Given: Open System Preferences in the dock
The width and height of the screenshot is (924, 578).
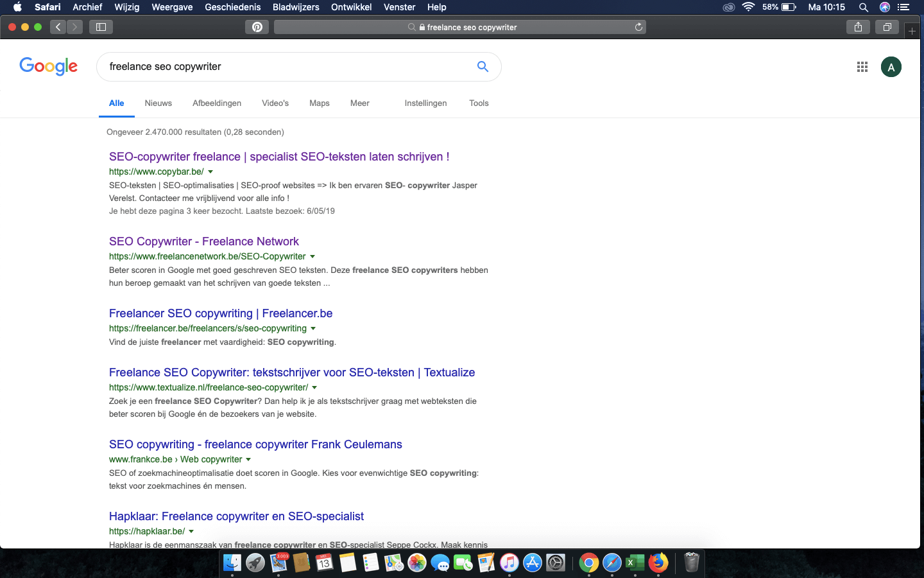Looking at the screenshot, I should (x=556, y=563).
